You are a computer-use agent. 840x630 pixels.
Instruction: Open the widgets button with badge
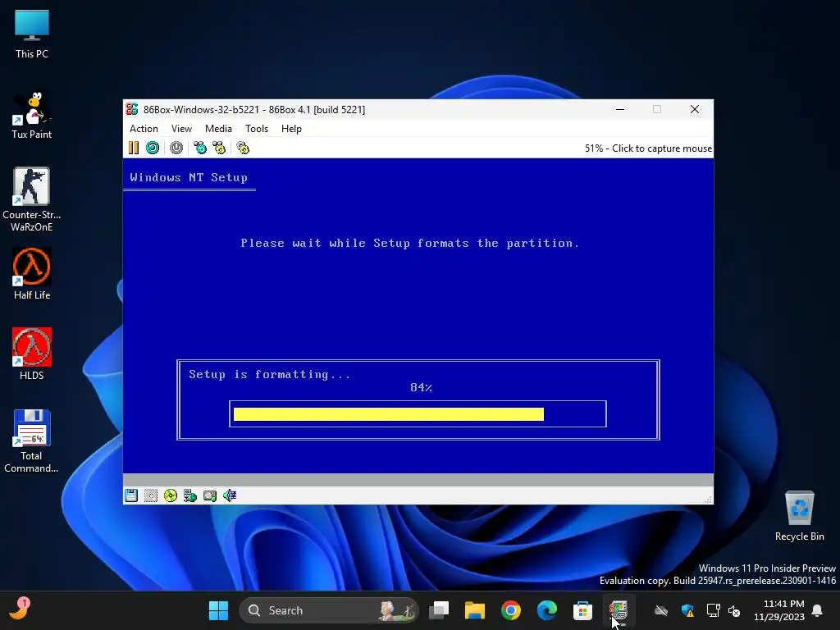(20, 609)
